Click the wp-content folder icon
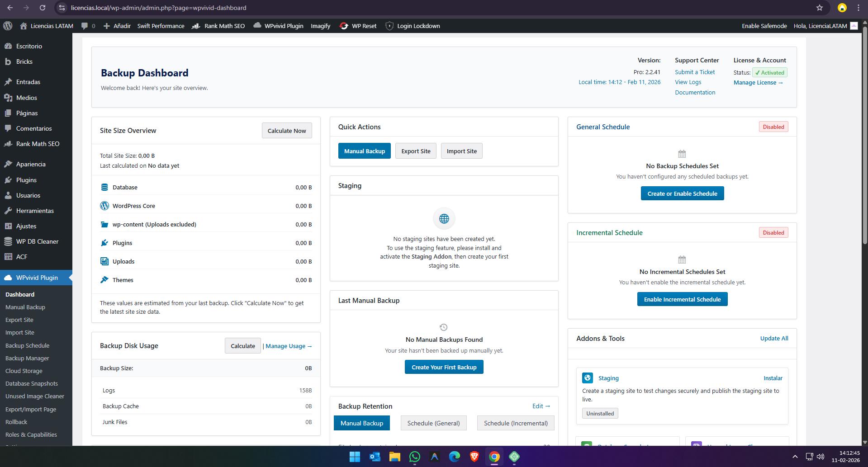Viewport: 868px width, 467px height. point(104,224)
